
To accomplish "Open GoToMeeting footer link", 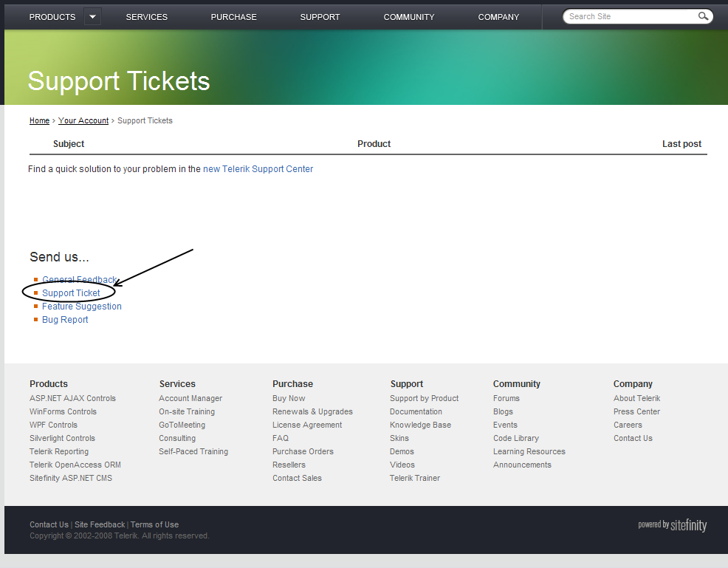I will click(182, 425).
